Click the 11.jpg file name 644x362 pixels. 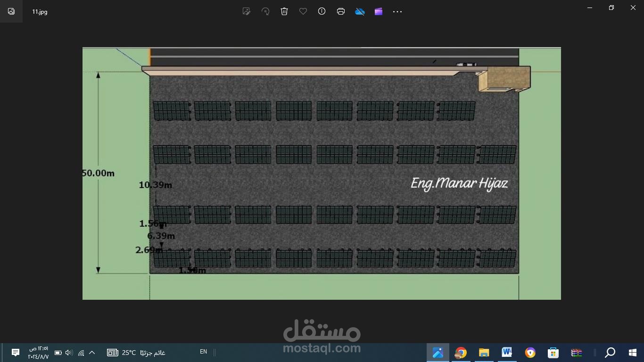click(40, 12)
